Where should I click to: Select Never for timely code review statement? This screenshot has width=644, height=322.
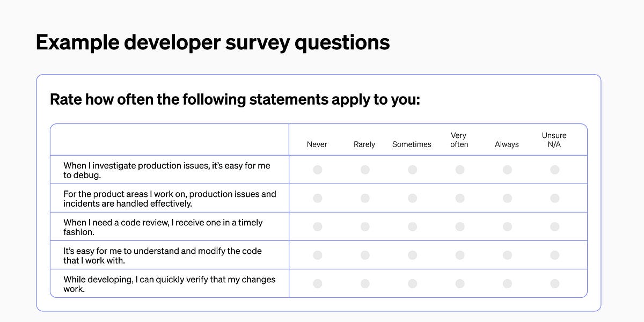(318, 226)
